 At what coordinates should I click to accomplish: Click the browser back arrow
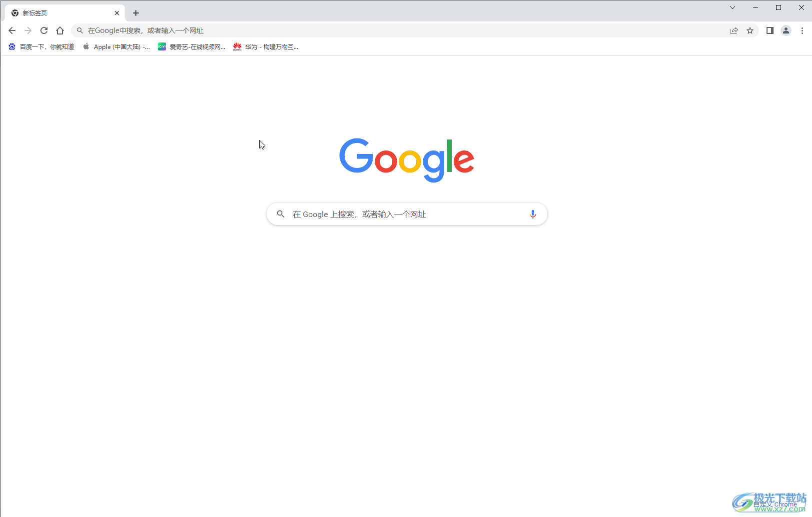12,30
